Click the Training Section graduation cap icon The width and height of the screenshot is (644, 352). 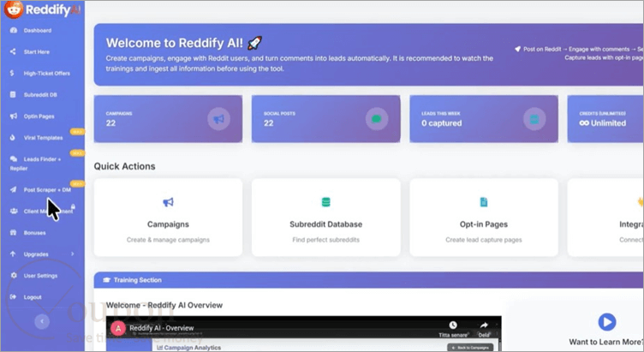(x=107, y=280)
